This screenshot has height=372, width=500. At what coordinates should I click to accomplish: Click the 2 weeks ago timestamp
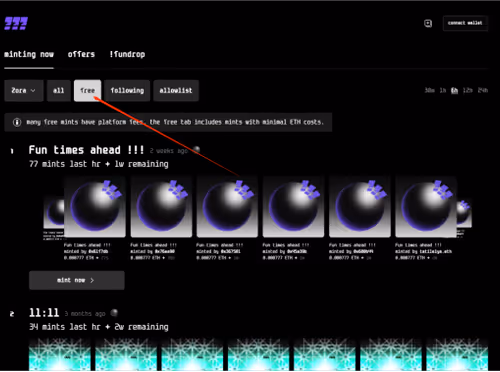coord(169,151)
